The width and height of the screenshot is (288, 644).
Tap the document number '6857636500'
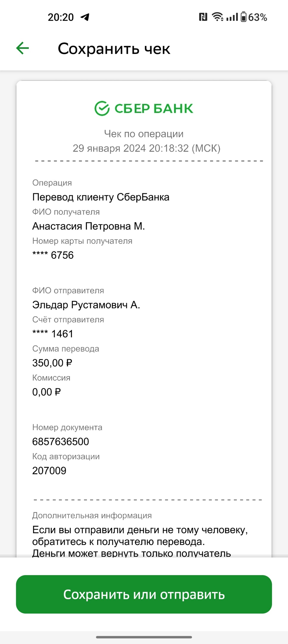[60, 442]
